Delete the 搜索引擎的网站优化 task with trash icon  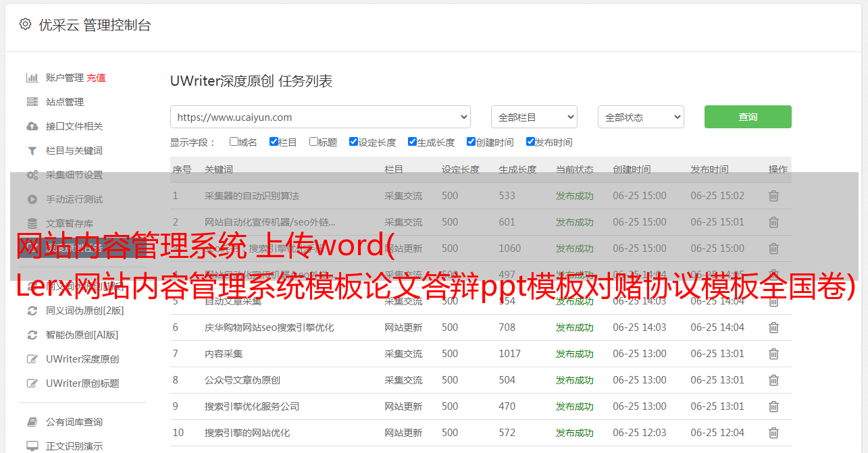pyautogui.click(x=773, y=433)
